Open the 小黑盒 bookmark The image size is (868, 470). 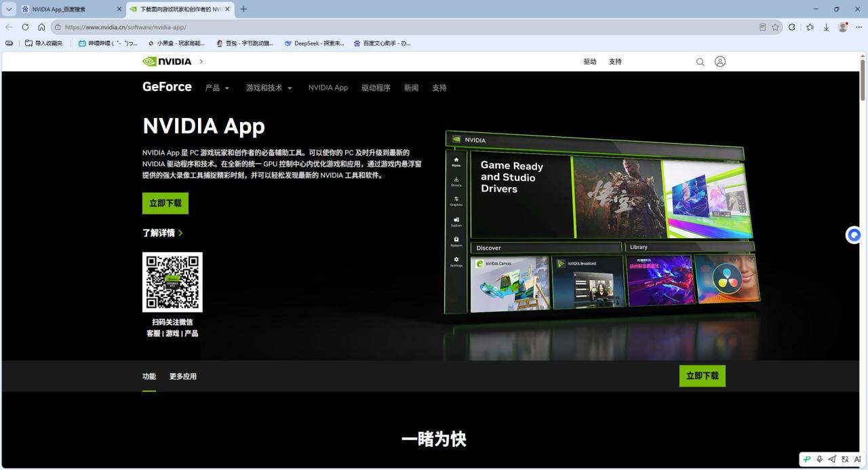[x=176, y=43]
